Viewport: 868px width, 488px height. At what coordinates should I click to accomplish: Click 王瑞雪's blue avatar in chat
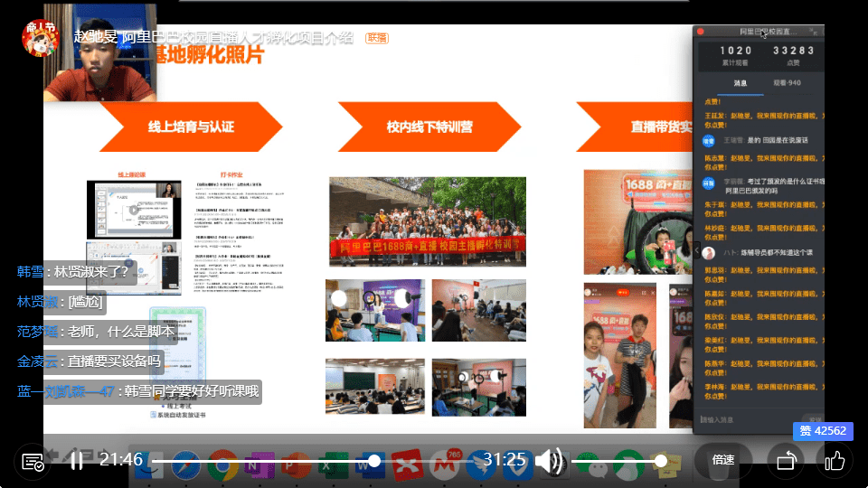point(709,141)
